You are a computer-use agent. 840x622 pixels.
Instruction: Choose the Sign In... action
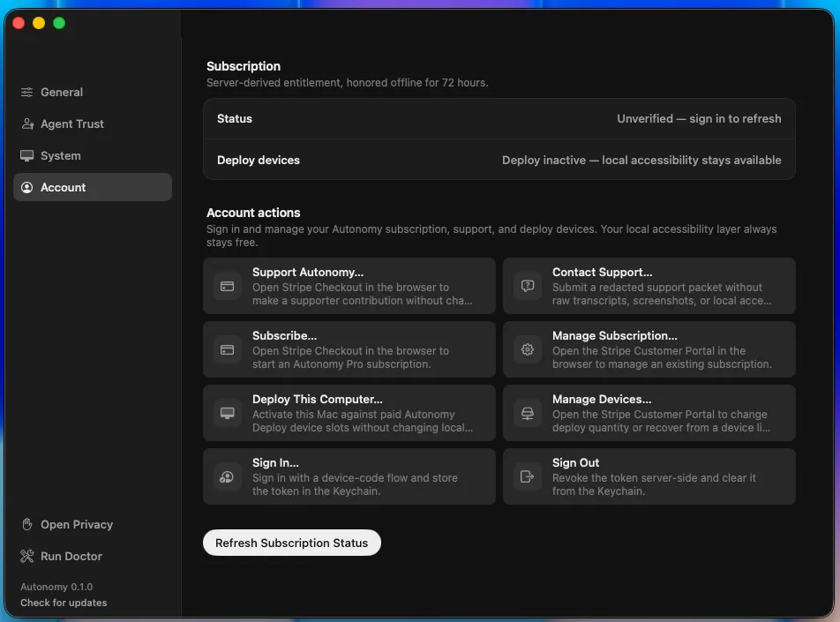349,476
